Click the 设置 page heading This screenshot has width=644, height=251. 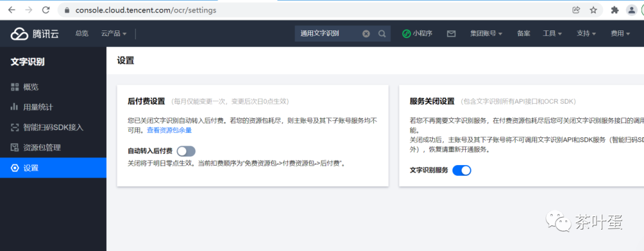(126, 61)
